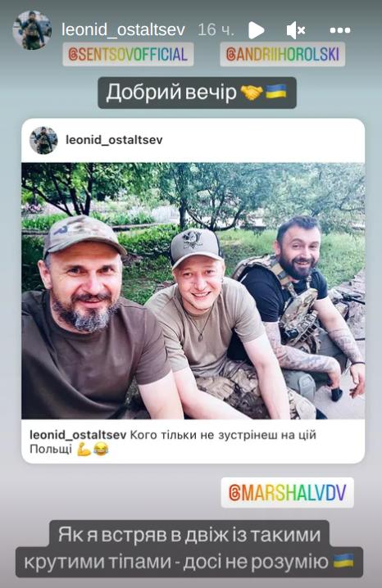Click the handshake emoji after "Добрий вечір"
Image resolution: width=382 pixels, height=588 pixels.
click(x=251, y=93)
